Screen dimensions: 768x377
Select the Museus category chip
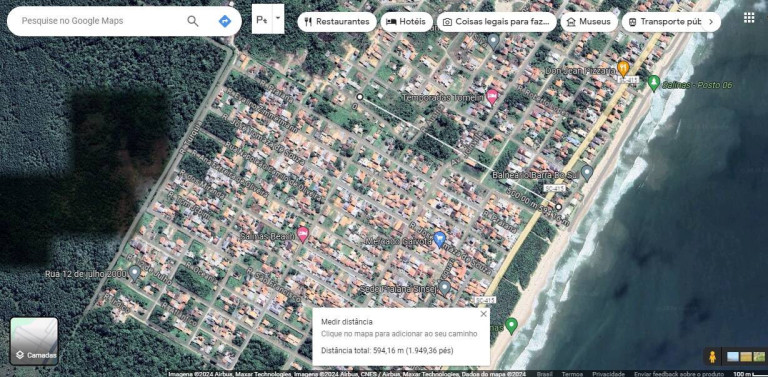[589, 22]
